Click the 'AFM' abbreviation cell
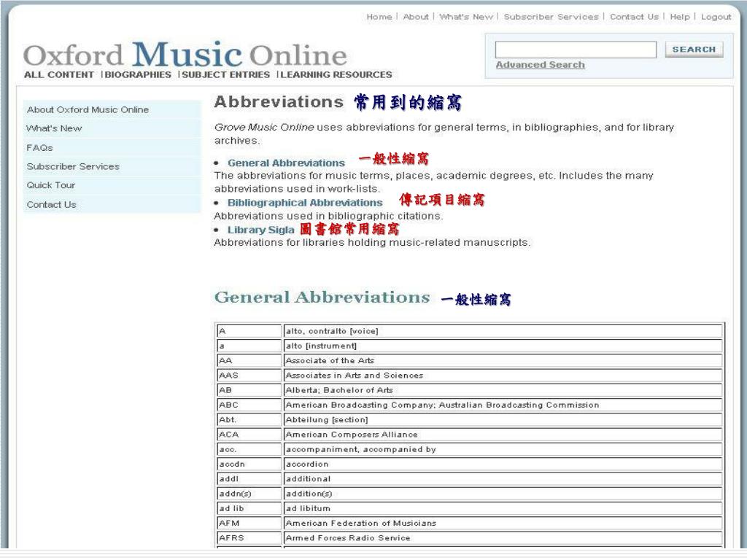747x560 pixels. click(x=249, y=523)
